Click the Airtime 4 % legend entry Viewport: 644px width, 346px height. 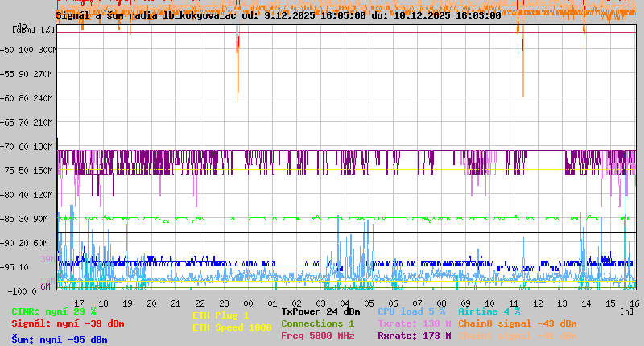pyautogui.click(x=489, y=311)
